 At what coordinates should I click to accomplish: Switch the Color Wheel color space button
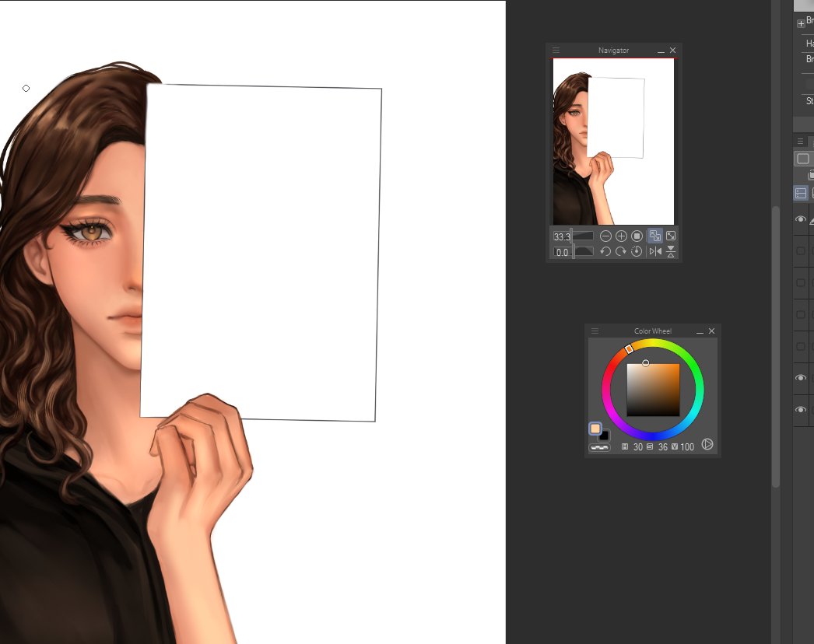pyautogui.click(x=707, y=444)
